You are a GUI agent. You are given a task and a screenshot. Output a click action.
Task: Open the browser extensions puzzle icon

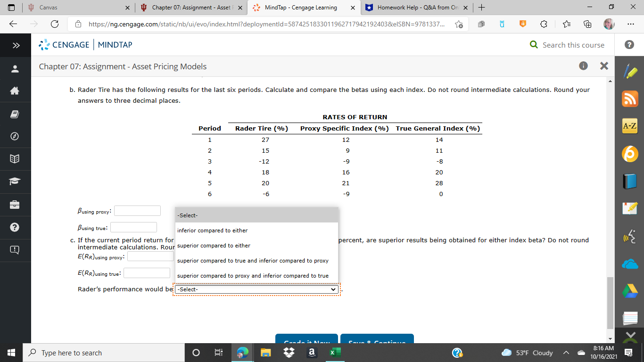pos(543,24)
